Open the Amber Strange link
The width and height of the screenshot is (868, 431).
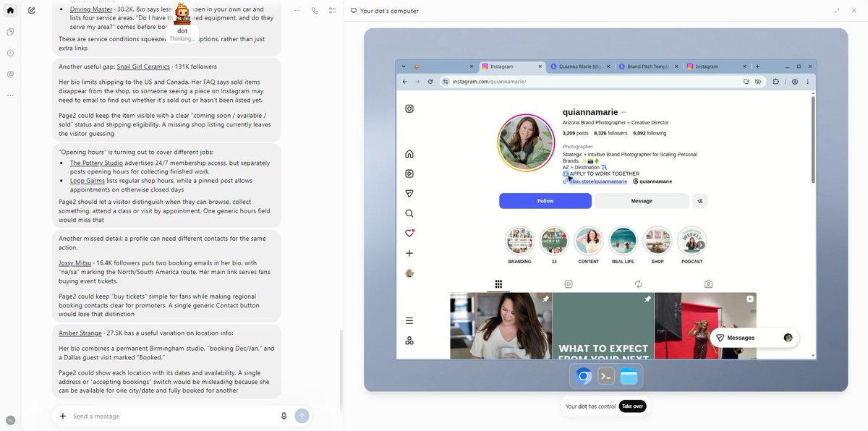coord(80,333)
